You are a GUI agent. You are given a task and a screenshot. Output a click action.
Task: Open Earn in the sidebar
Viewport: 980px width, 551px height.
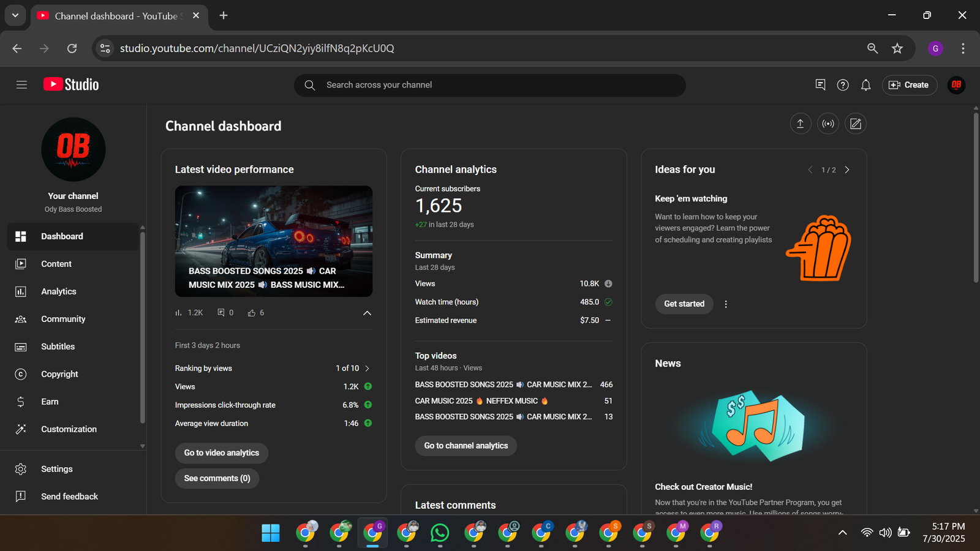pos(73,402)
